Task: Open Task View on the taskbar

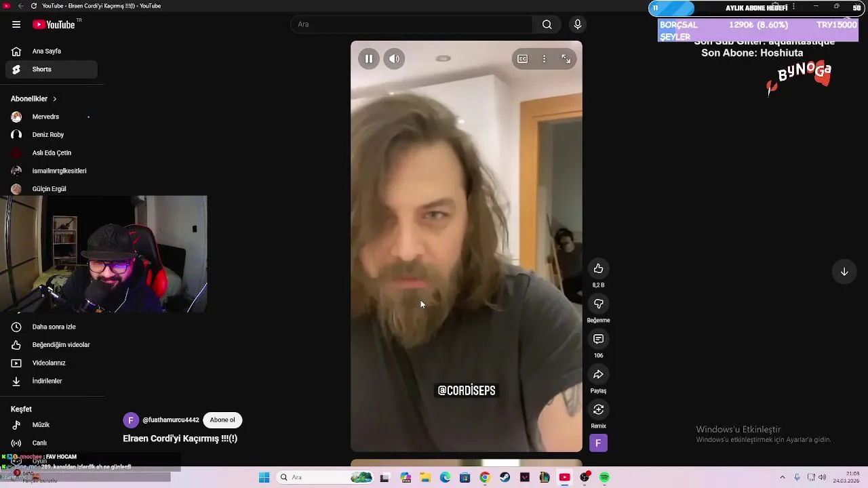Action: pos(384,478)
